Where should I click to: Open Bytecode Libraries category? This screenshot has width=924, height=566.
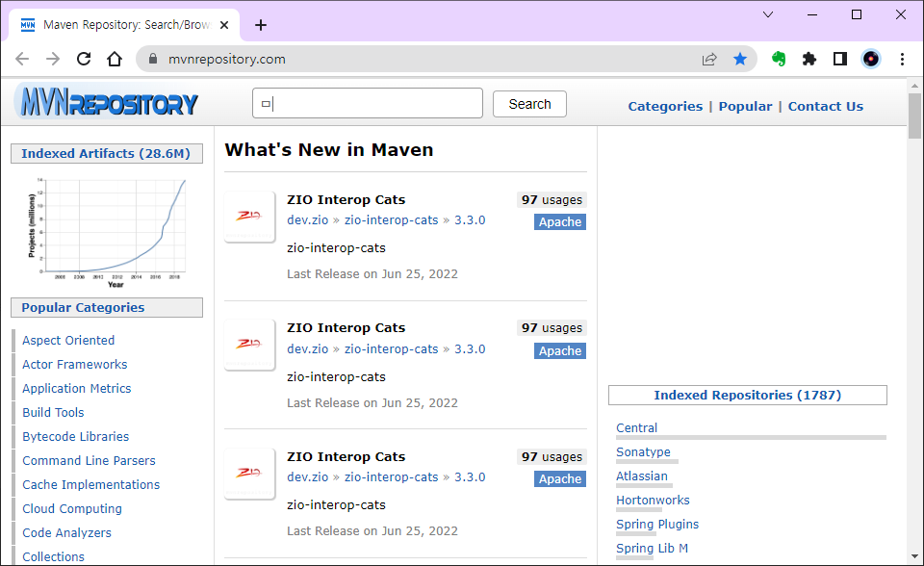pos(75,437)
